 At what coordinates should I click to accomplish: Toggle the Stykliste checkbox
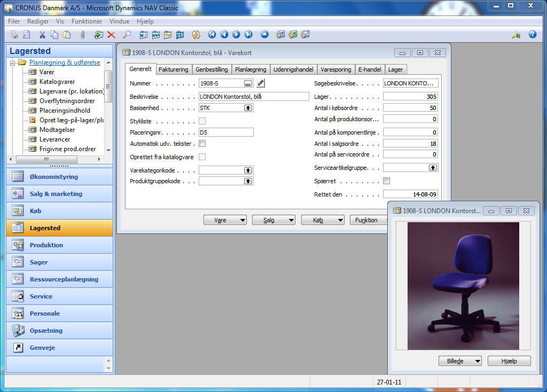(202, 121)
